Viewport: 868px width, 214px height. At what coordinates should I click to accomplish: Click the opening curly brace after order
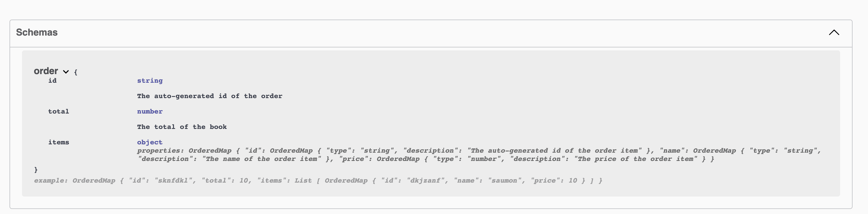(x=76, y=72)
